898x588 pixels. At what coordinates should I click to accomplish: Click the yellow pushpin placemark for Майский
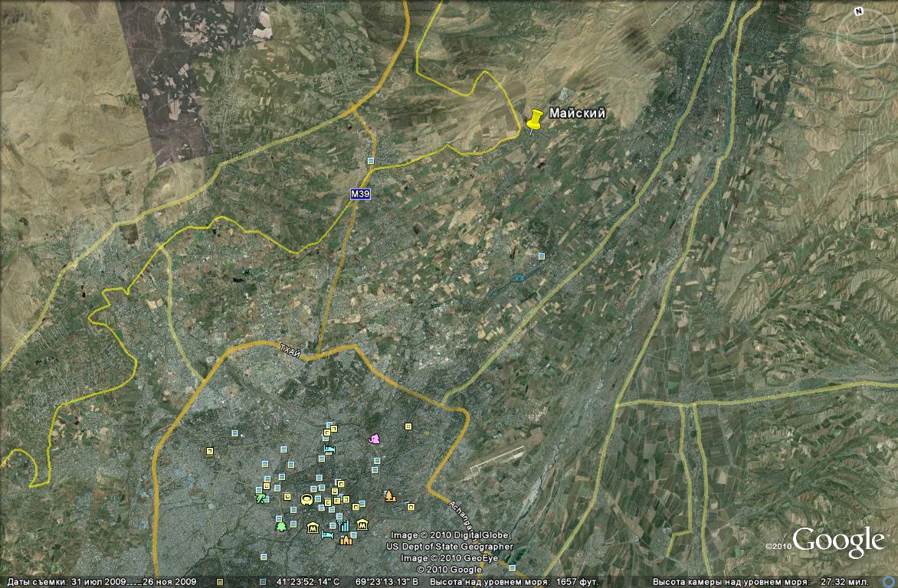coord(535,120)
